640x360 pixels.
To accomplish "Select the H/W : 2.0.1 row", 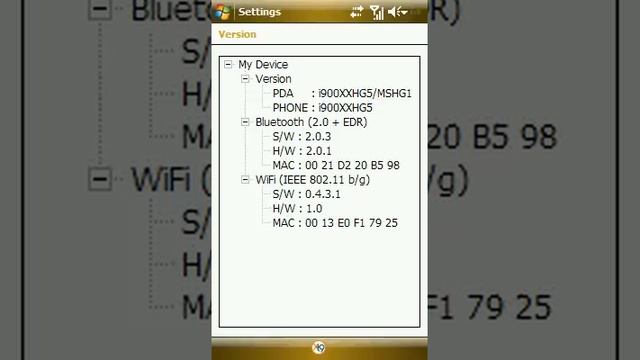I will (x=302, y=151).
